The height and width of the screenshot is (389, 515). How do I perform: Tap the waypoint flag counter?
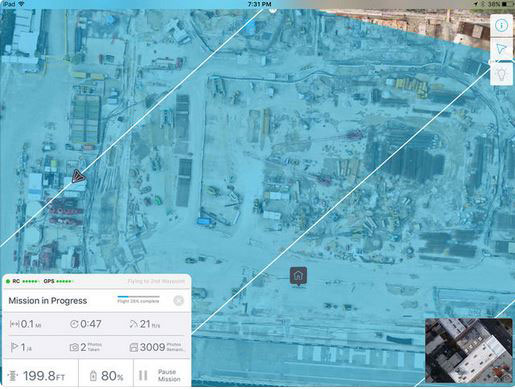click(21, 347)
